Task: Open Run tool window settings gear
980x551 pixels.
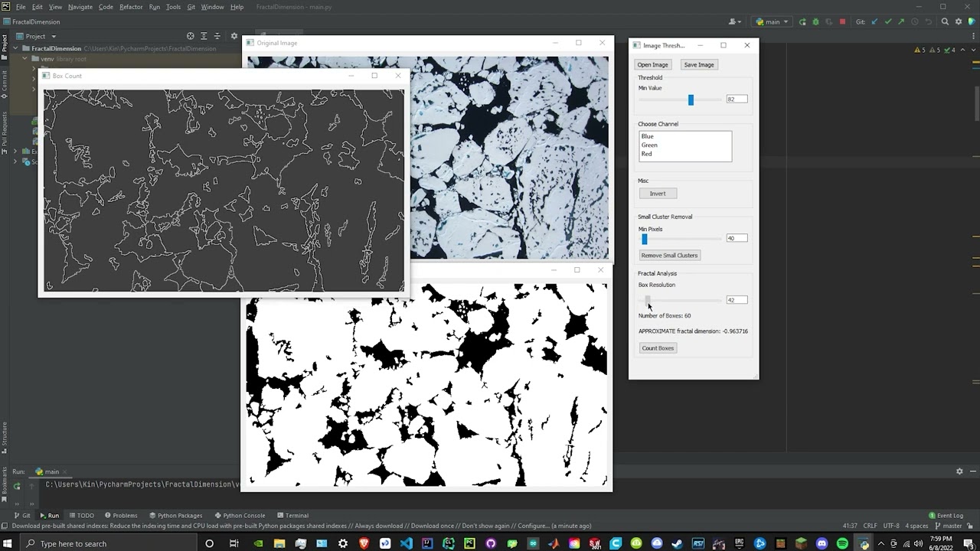Action: 959,471
